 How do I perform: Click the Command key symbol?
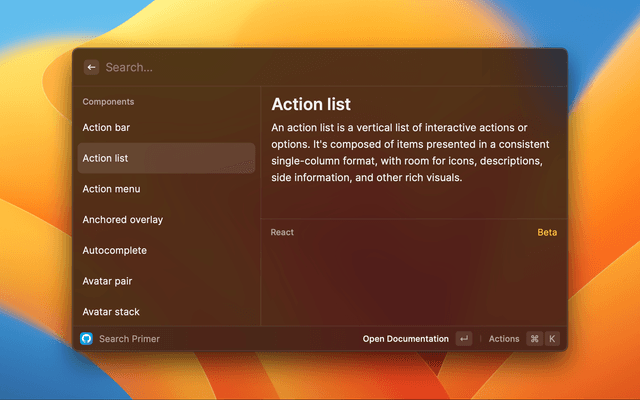(534, 339)
